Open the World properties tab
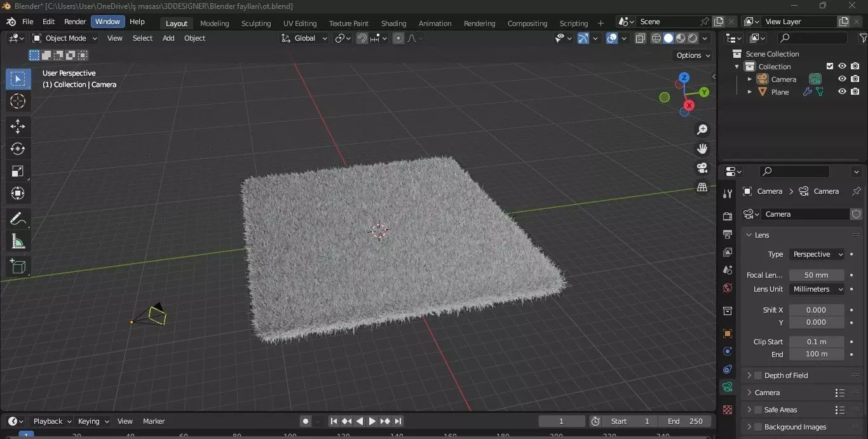 (728, 288)
